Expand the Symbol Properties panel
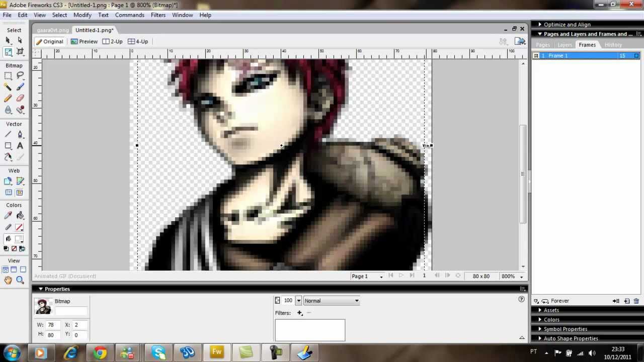 tap(540, 329)
